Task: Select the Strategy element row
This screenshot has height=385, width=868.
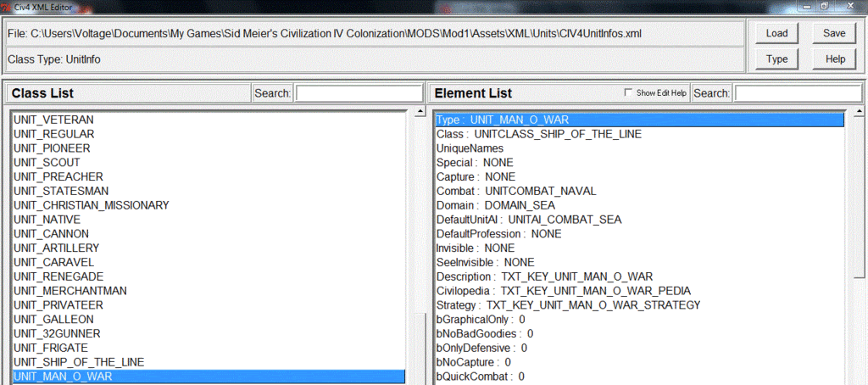Action: point(639,305)
